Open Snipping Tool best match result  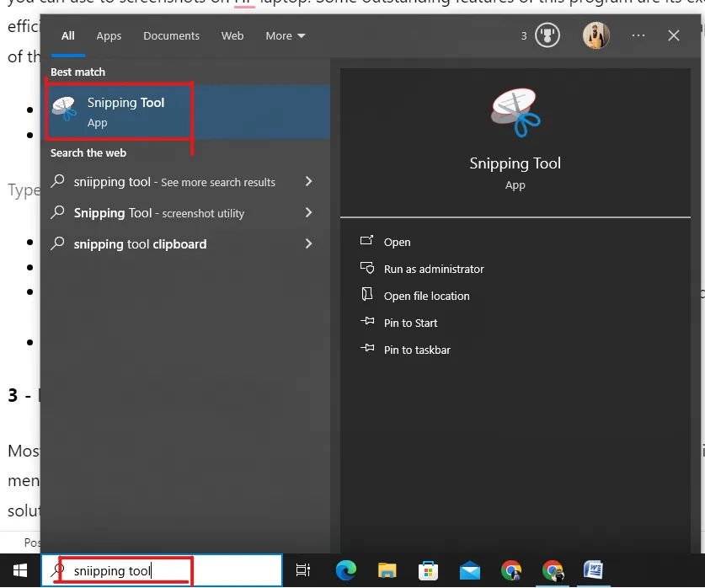point(185,111)
